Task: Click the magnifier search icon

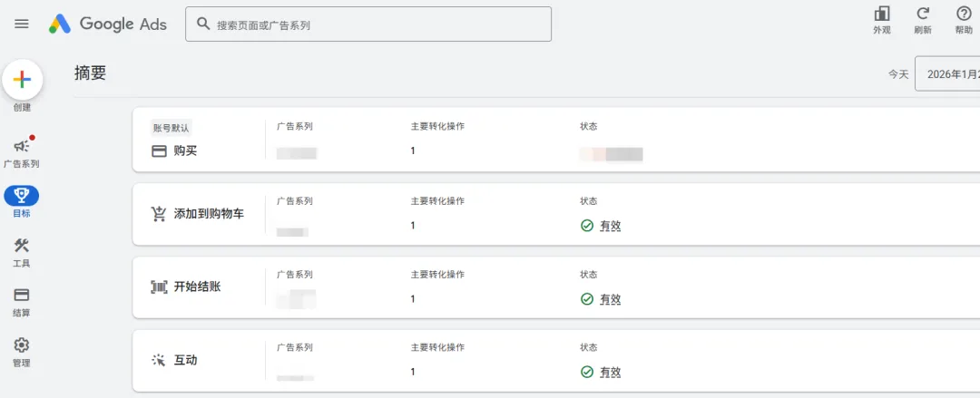Action: (203, 24)
